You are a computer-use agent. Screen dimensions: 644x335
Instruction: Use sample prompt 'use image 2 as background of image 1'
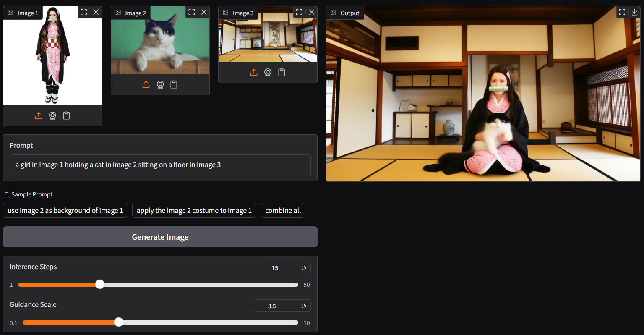tap(65, 210)
